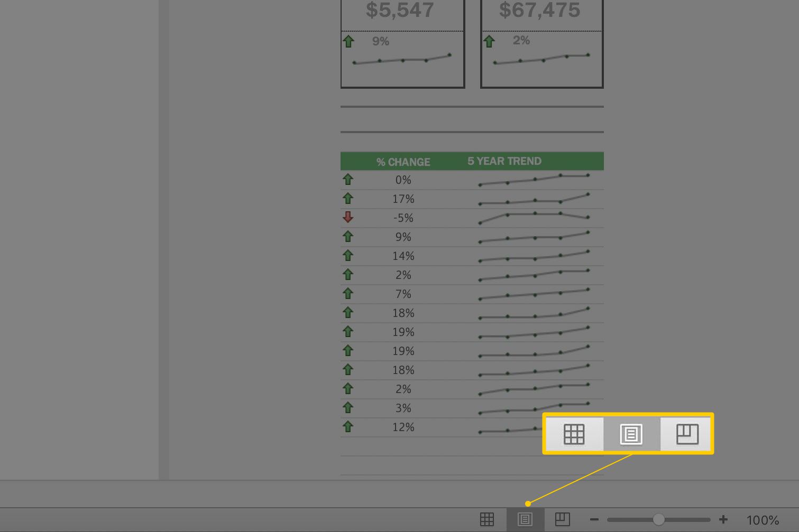Click the 9% label under $5,547
Viewport: 799px width, 532px height.
pos(381,41)
